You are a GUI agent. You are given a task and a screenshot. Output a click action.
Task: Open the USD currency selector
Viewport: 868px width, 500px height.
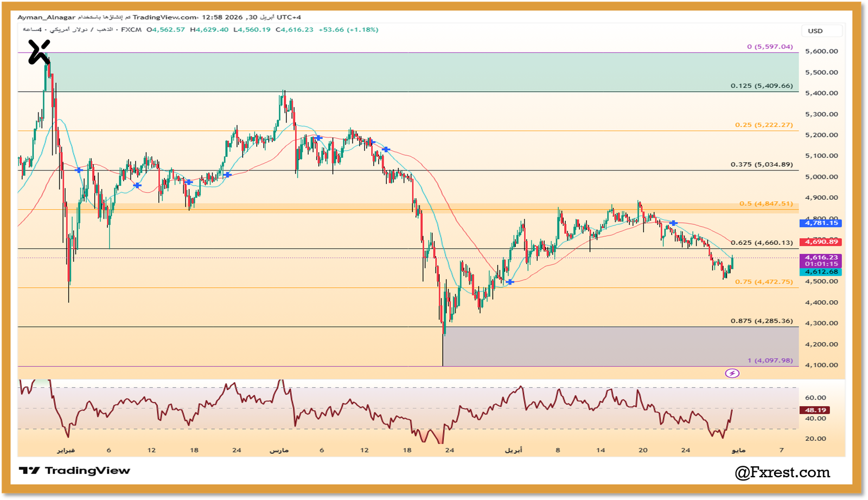click(821, 31)
